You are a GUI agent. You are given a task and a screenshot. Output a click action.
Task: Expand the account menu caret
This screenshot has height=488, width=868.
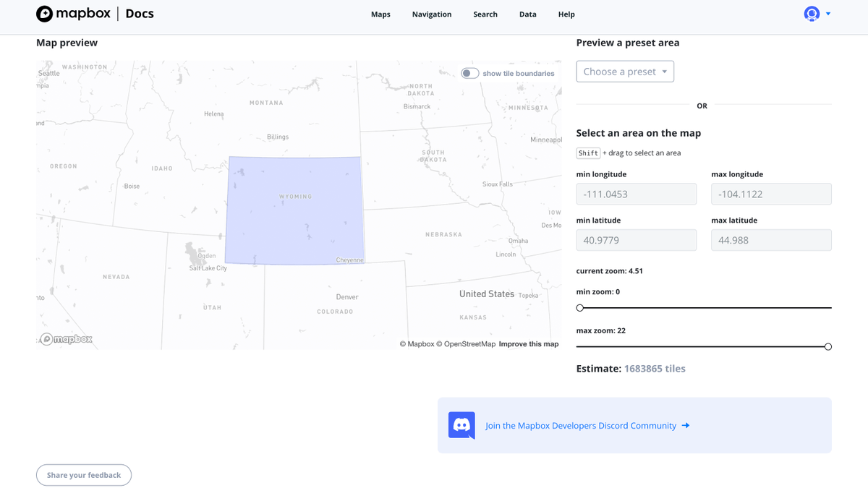pyautogui.click(x=828, y=14)
